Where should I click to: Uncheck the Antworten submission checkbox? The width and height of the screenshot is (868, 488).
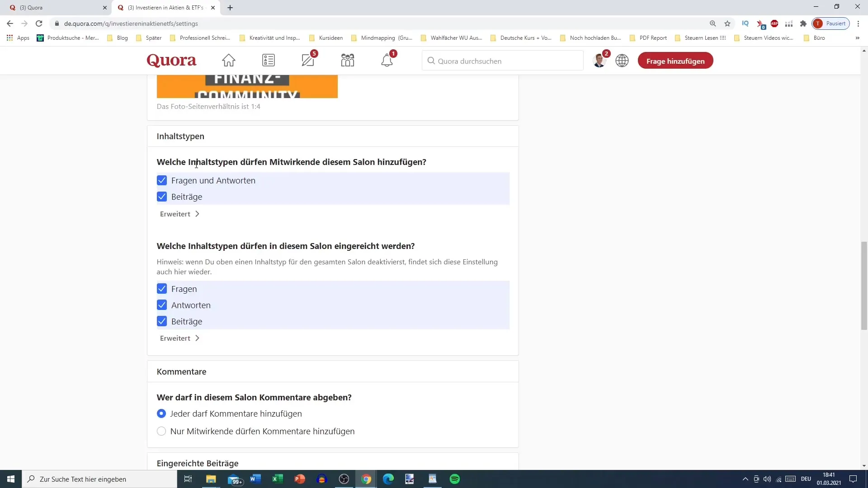pos(162,305)
